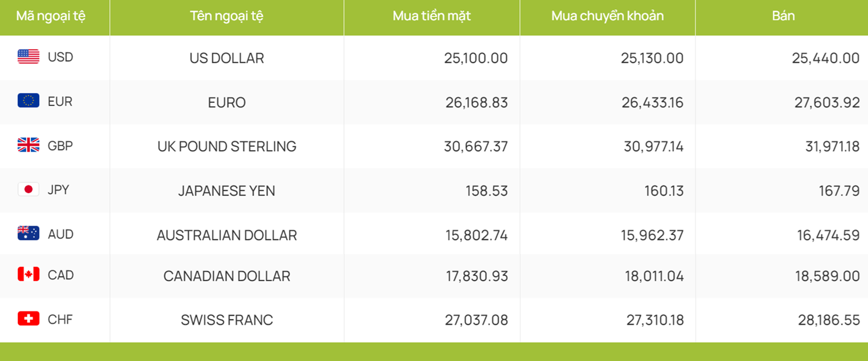Image resolution: width=868 pixels, height=361 pixels.
Task: Select the US DOLLAR currency name
Action: (227, 58)
